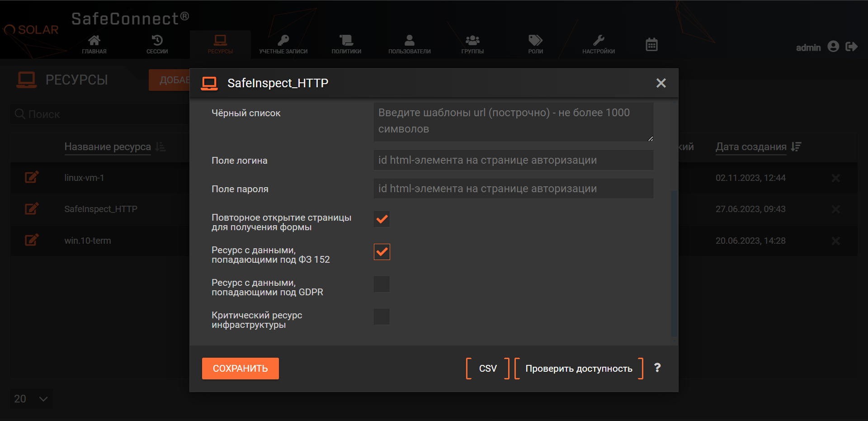Click the CSV button in dialog footer

click(x=488, y=369)
